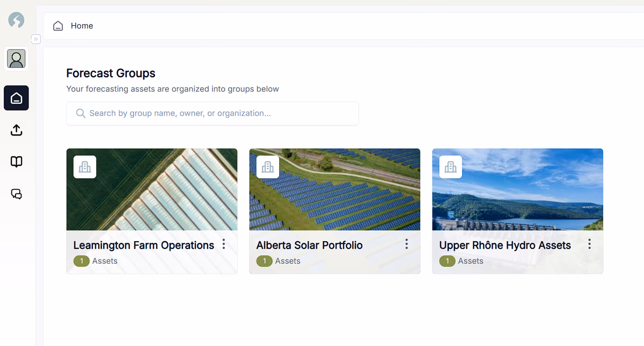Click the magnifier icon in search box

(80, 113)
